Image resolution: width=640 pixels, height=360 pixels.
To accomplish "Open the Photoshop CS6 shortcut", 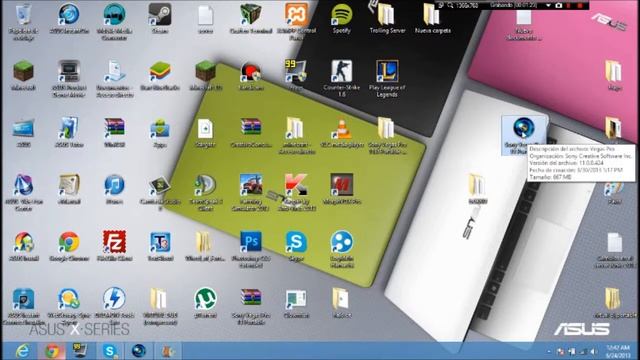I will pyautogui.click(x=251, y=242).
